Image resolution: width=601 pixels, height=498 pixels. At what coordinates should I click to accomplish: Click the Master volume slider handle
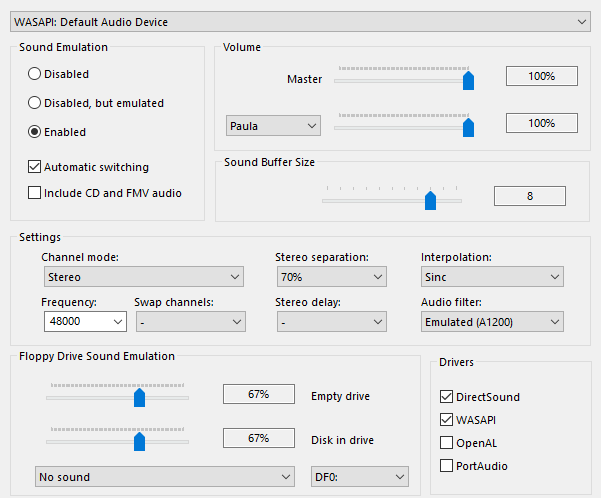pyautogui.click(x=468, y=80)
